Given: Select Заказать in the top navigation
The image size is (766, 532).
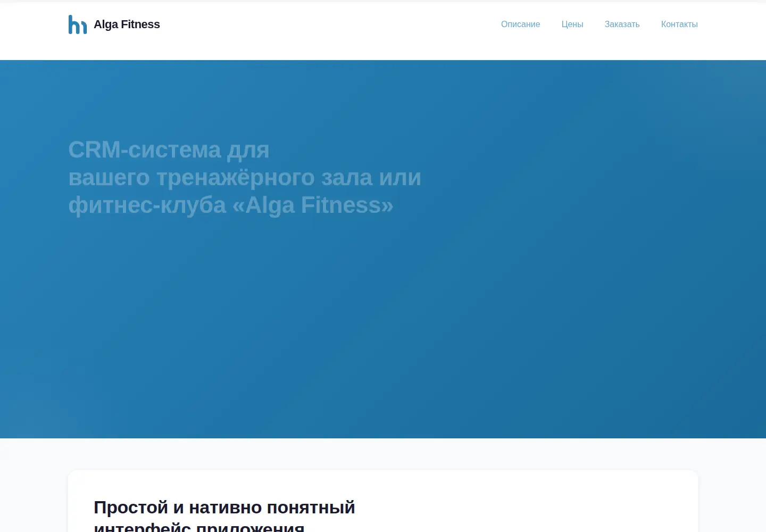Looking at the screenshot, I should click(x=622, y=24).
